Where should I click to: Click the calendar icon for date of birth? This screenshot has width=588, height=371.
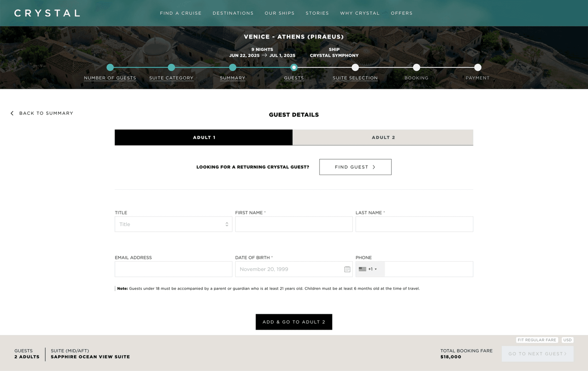pyautogui.click(x=347, y=269)
